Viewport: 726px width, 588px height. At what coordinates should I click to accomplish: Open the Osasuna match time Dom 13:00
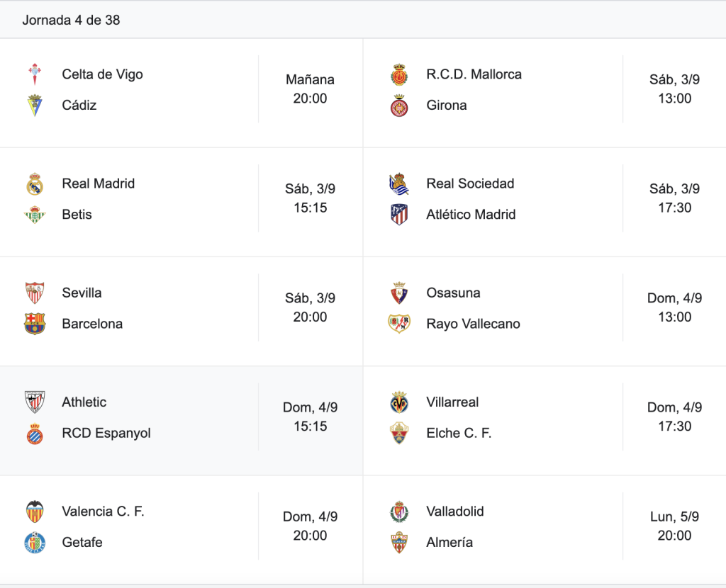point(675,307)
